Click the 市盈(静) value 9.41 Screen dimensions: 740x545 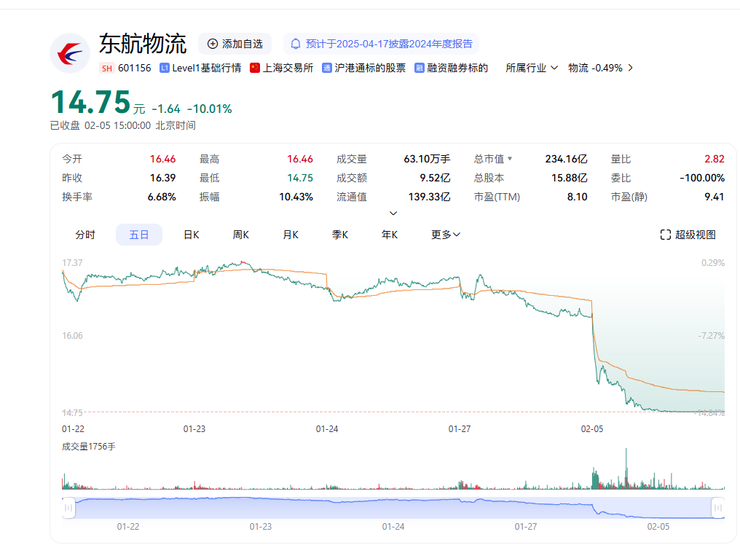(x=714, y=197)
